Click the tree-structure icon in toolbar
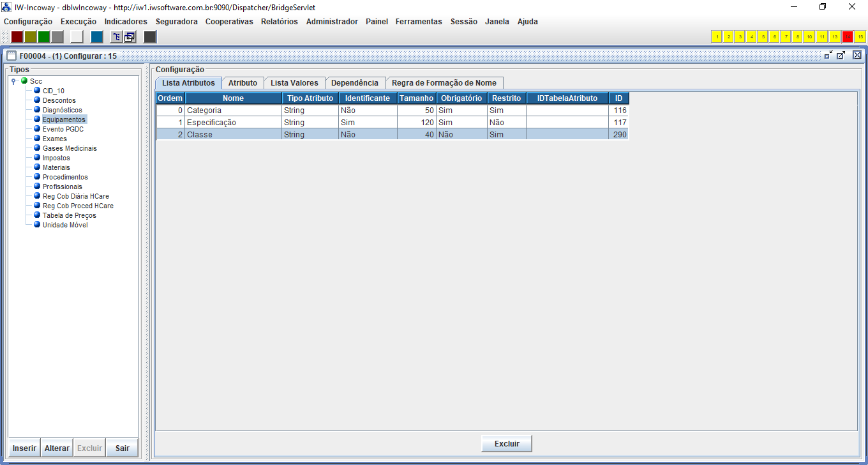 [116, 37]
